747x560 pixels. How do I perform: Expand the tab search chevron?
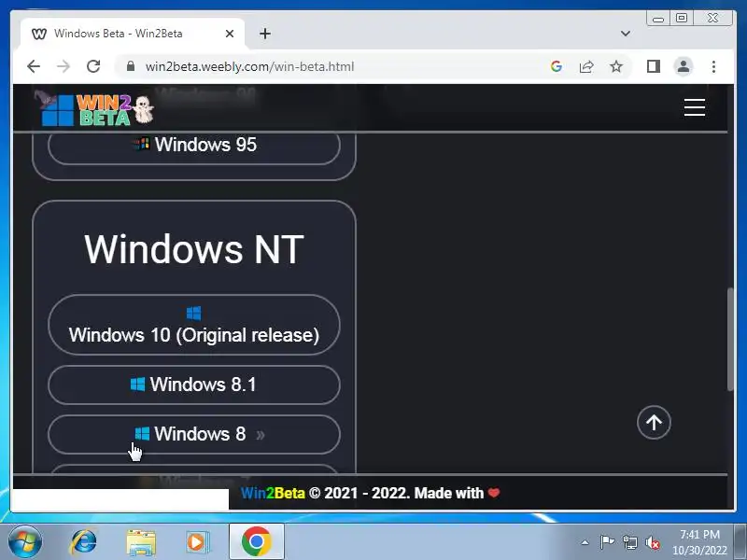coord(625,34)
